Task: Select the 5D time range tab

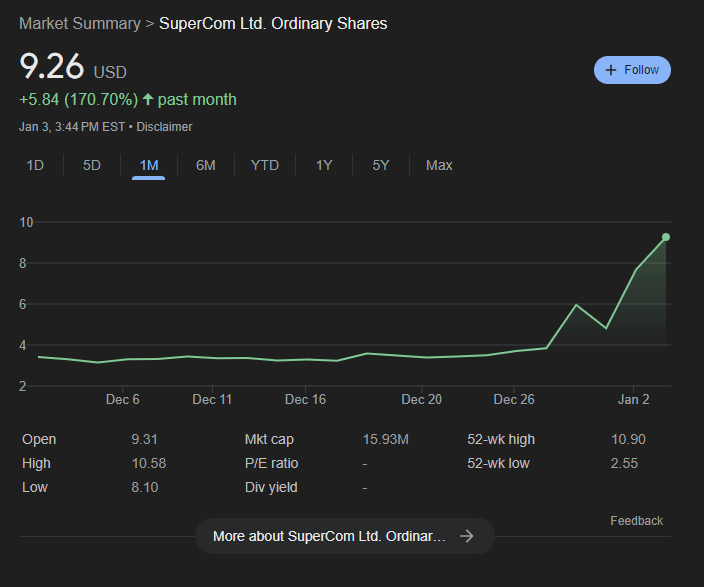Action: [92, 165]
